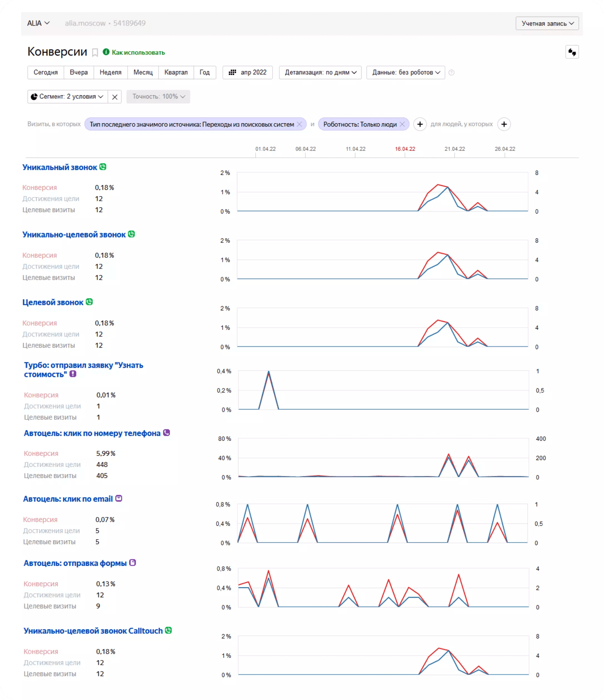The width and height of the screenshot is (604, 700).
Task: Click the calendar icon for апр 2022
Action: (x=232, y=73)
